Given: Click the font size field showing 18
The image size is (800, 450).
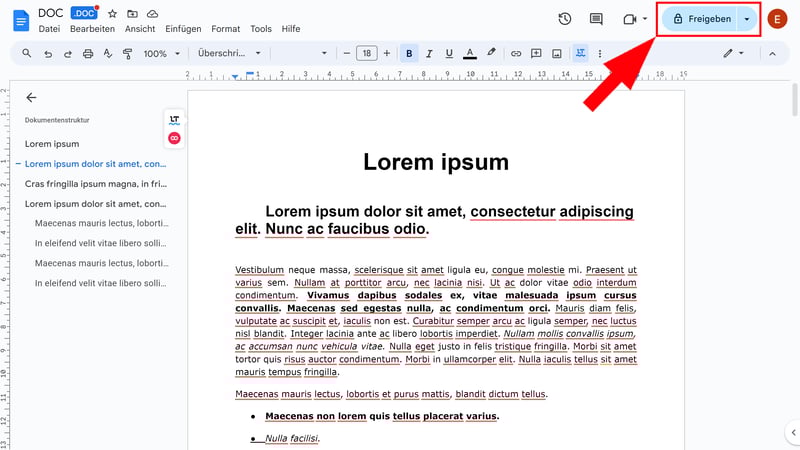Looking at the screenshot, I should click(367, 53).
